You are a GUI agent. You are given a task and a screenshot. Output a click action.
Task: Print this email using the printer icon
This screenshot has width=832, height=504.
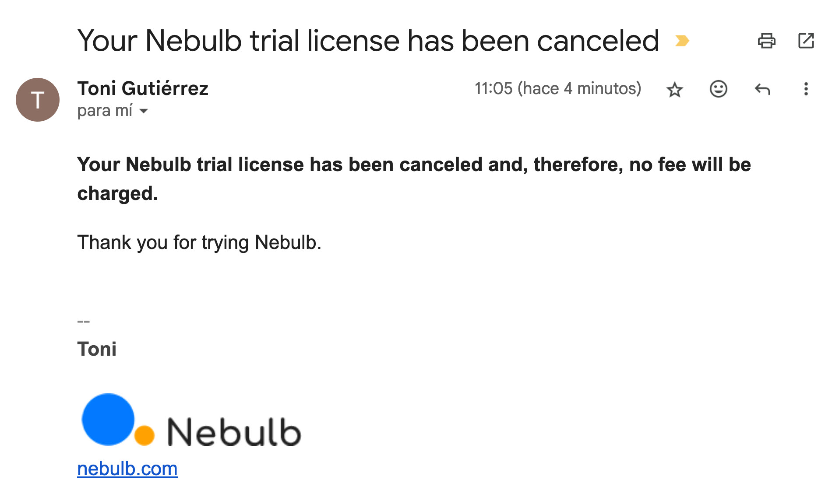point(766,41)
